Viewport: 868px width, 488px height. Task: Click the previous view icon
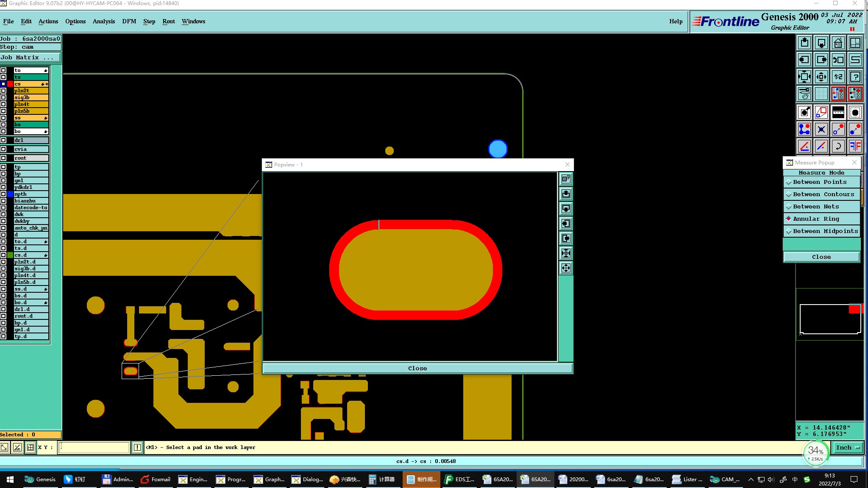838,60
